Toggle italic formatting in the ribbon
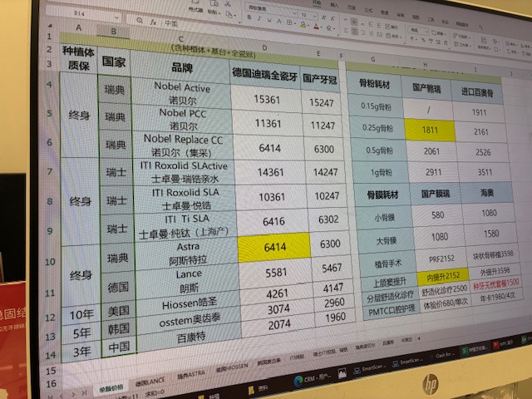This screenshot has height=399, width=532. [259, 18]
